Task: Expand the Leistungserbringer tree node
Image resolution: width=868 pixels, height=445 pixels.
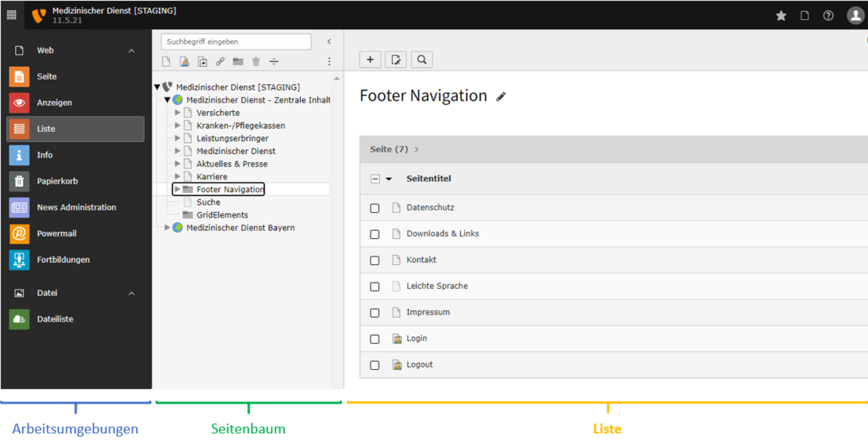Action: [x=177, y=138]
